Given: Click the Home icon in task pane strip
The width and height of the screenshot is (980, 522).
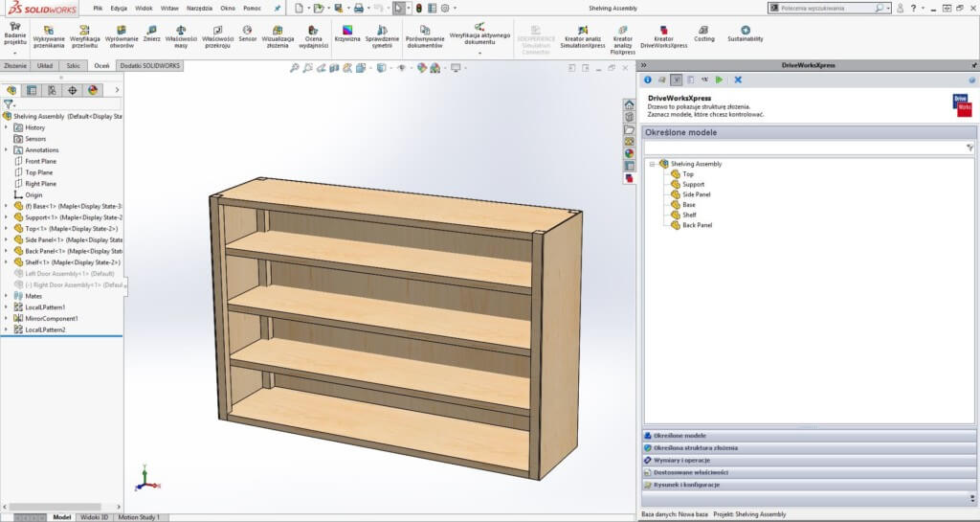Looking at the screenshot, I should pos(630,104).
